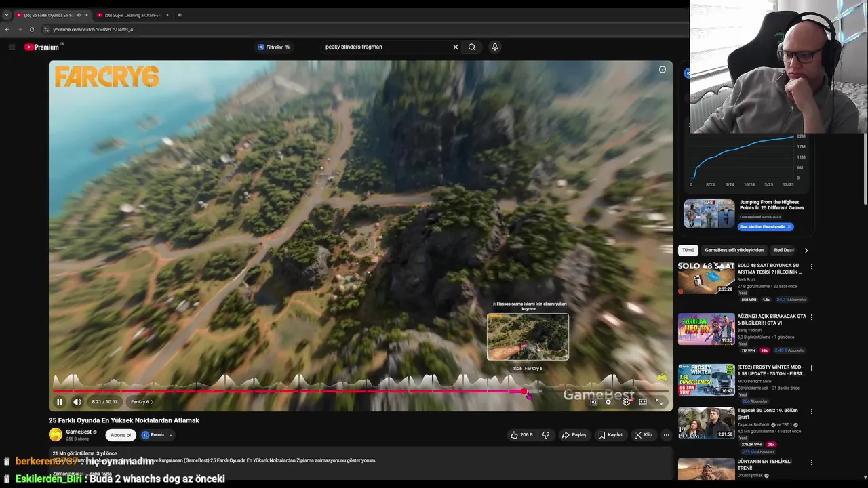868x488 pixels.
Task: Click the page vertical scrollbar
Action: pyautogui.click(x=865, y=169)
